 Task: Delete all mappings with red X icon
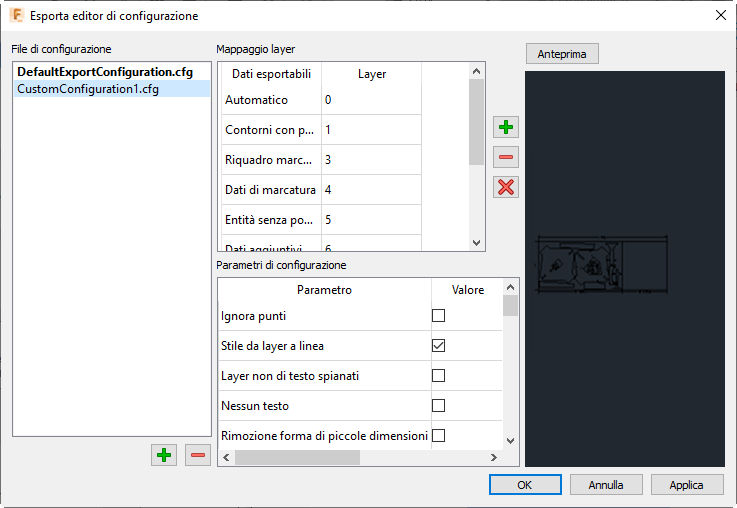[506, 187]
